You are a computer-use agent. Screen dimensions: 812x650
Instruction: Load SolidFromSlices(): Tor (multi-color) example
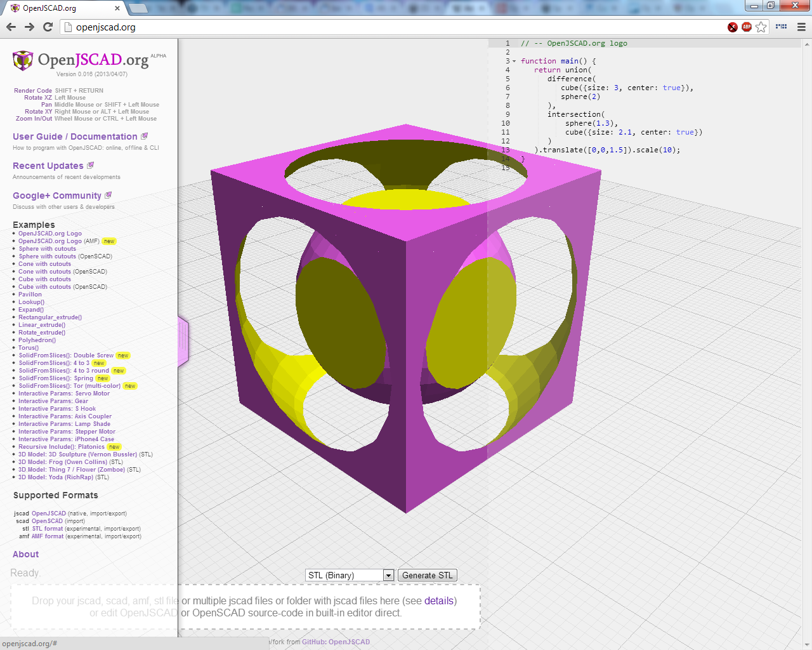[69, 386]
